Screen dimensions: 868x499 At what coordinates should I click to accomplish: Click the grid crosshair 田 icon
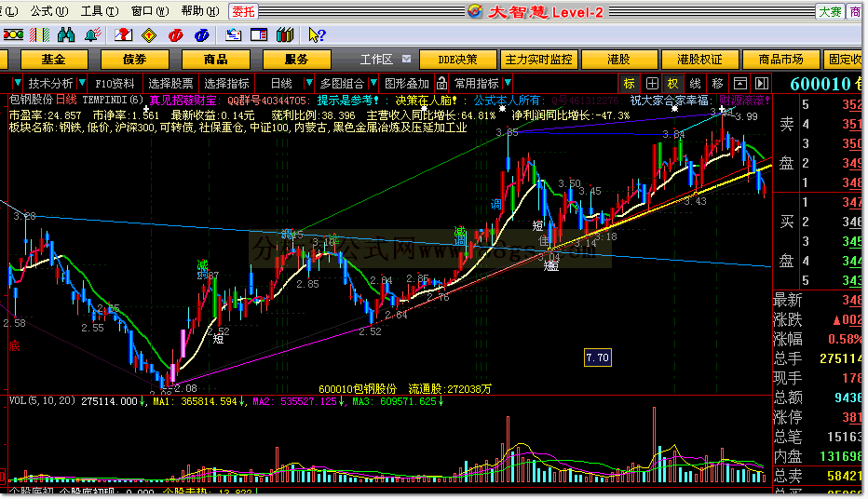(652, 84)
